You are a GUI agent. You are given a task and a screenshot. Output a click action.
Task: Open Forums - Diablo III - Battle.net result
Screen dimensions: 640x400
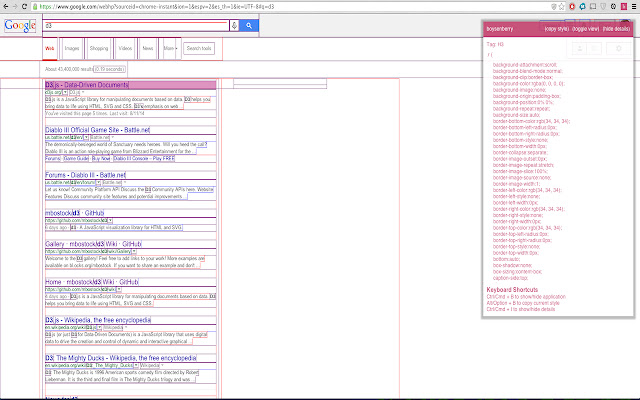click(x=85, y=175)
